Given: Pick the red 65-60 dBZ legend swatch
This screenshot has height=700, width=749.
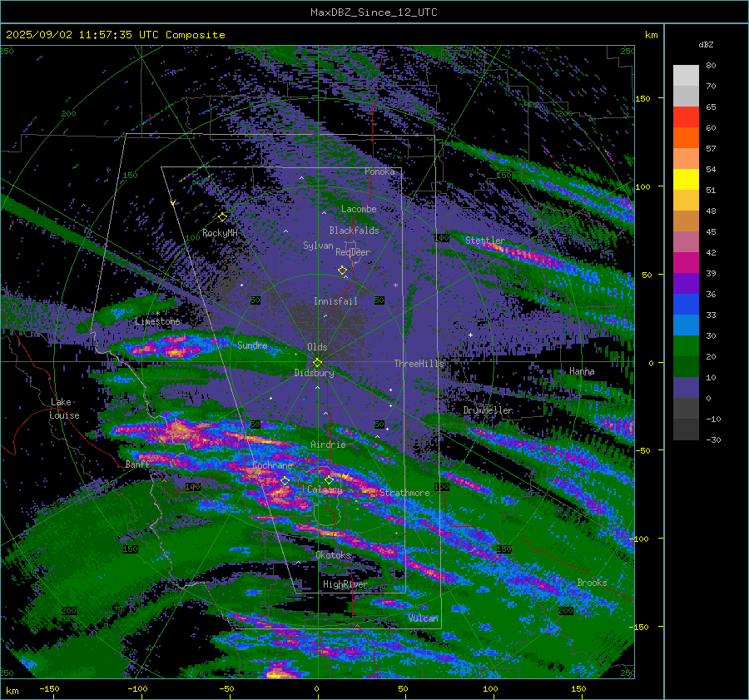Looking at the screenshot, I should 686,117.
